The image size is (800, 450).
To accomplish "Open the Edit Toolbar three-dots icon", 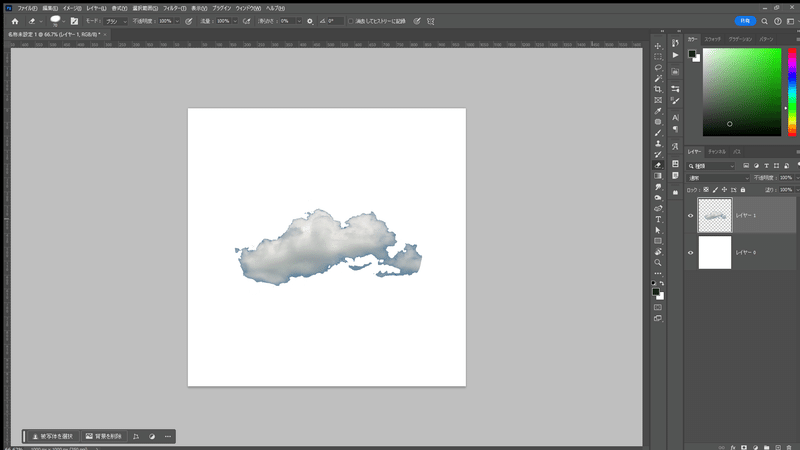I will click(658, 273).
